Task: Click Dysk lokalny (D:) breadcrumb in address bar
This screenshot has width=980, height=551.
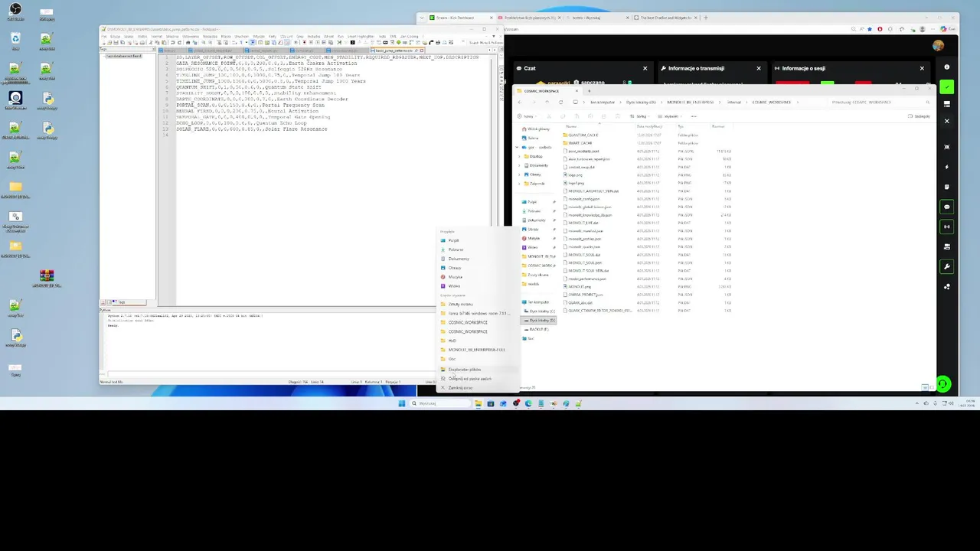Action: point(641,102)
